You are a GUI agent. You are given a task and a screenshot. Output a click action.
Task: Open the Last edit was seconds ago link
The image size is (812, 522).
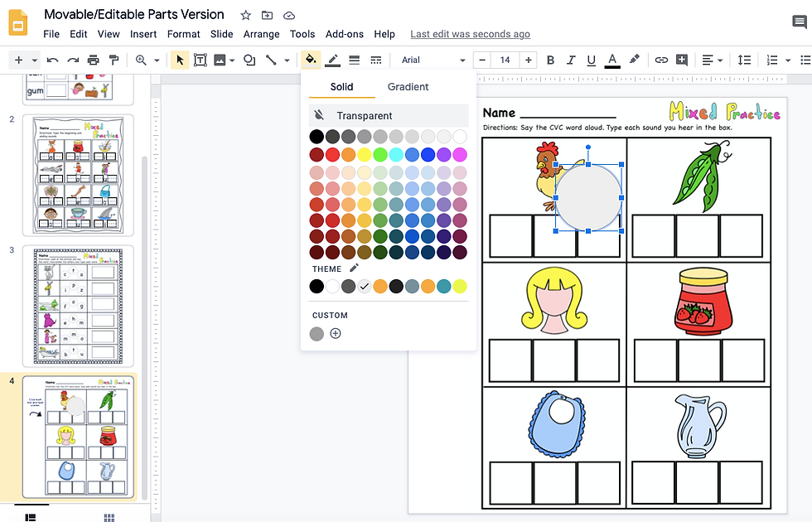[x=471, y=34]
